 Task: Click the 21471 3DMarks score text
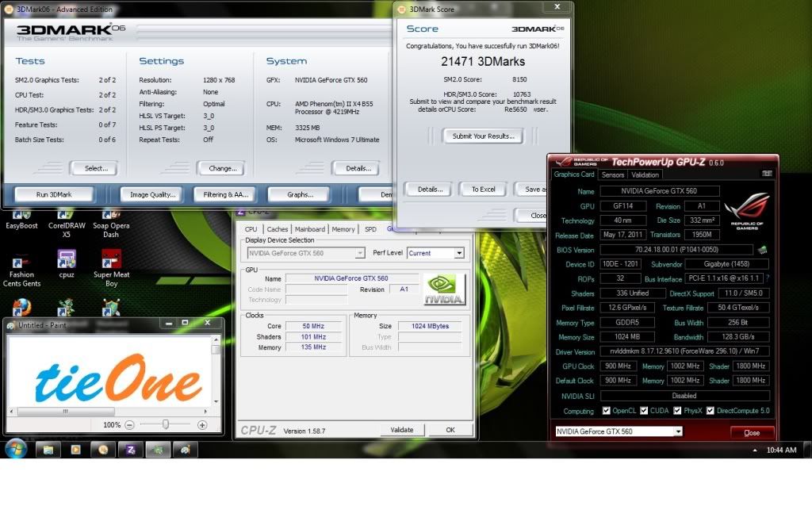click(x=483, y=61)
